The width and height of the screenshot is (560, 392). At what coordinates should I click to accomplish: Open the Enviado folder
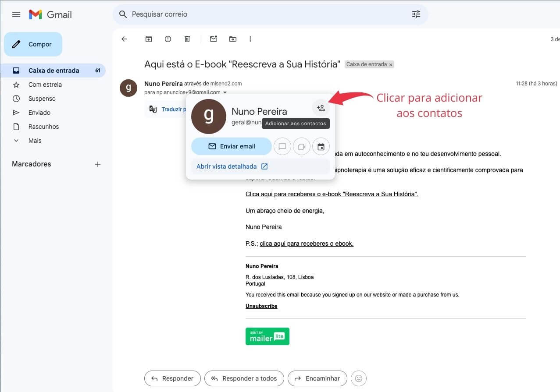coord(39,113)
